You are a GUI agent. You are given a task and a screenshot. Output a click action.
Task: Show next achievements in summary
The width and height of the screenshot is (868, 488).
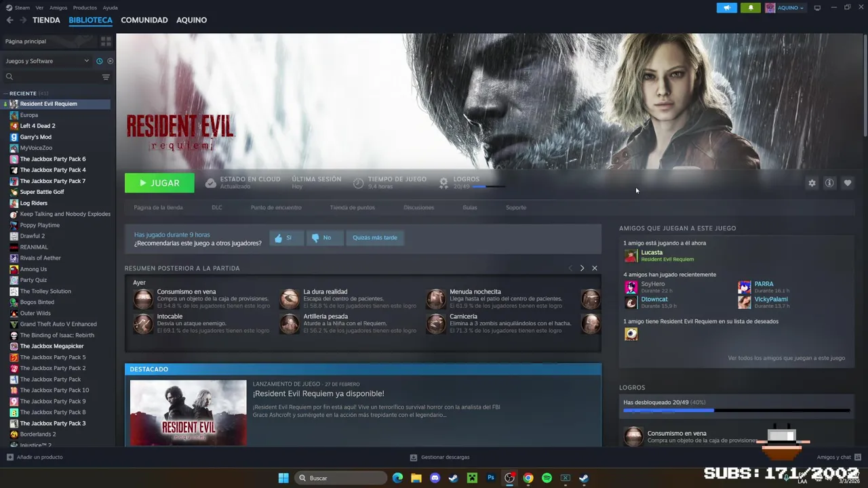[582, 268]
